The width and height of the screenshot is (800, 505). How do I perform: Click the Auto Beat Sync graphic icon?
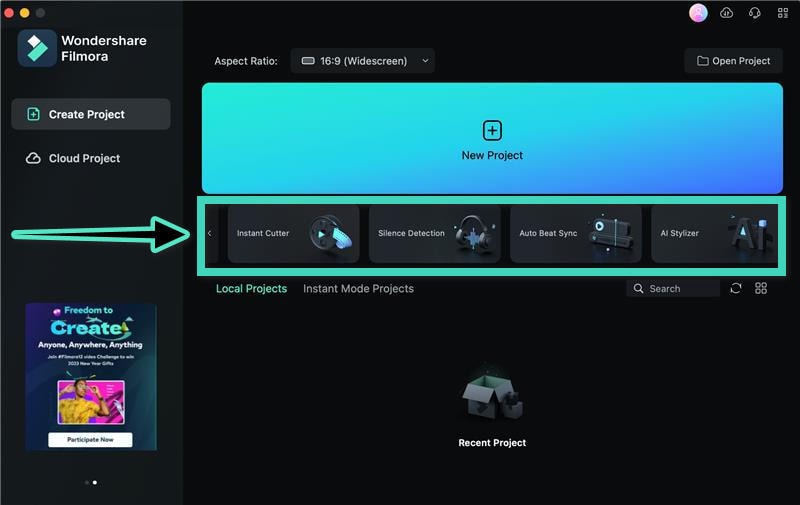pyautogui.click(x=611, y=234)
